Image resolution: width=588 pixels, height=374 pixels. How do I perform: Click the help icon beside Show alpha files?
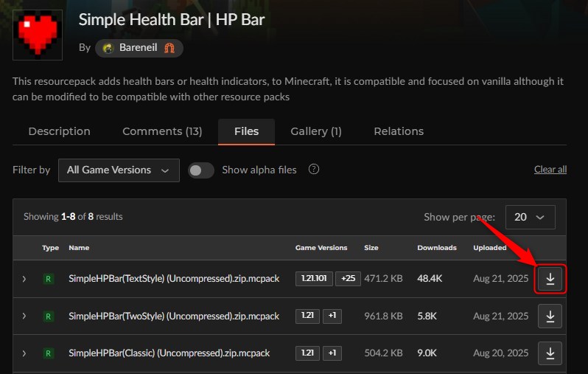click(313, 170)
